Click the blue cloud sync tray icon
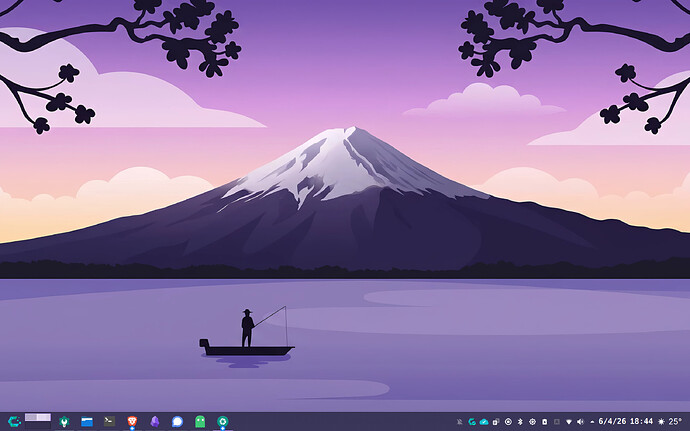 (484, 422)
